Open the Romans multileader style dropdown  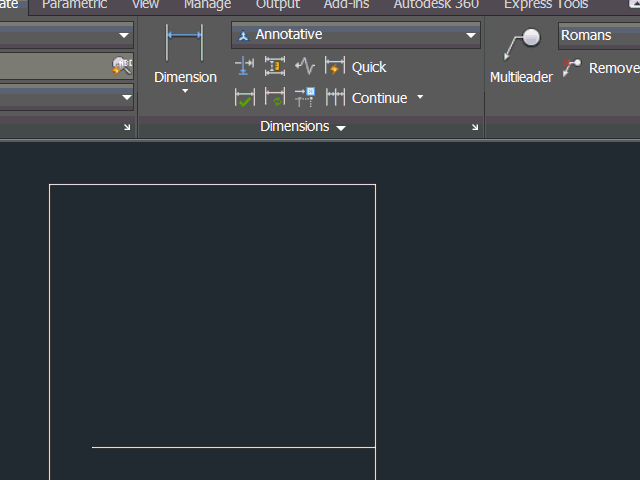click(x=599, y=36)
